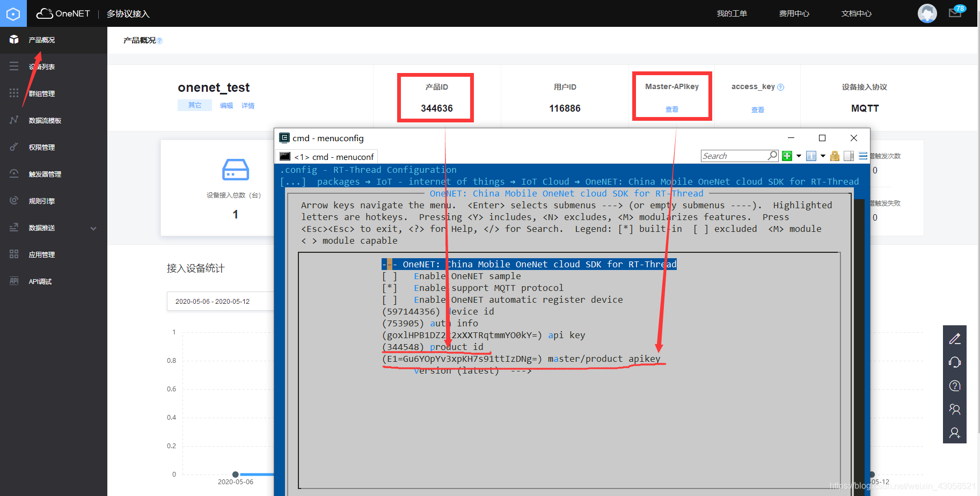Click the MQTT protocol value
980x496 pixels.
(x=865, y=108)
